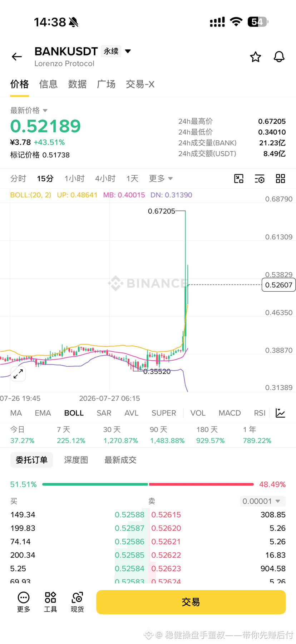296x644 pixels.
Task: Tap the Lorenzo Protocol subtitle
Action: pos(64,64)
